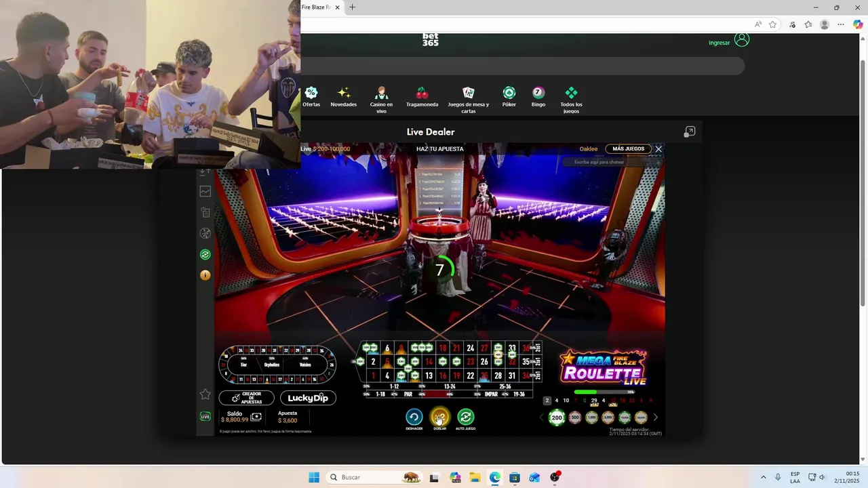This screenshot has height=488, width=868.
Task: Click the browser favorites star icon
Action: coord(772,24)
